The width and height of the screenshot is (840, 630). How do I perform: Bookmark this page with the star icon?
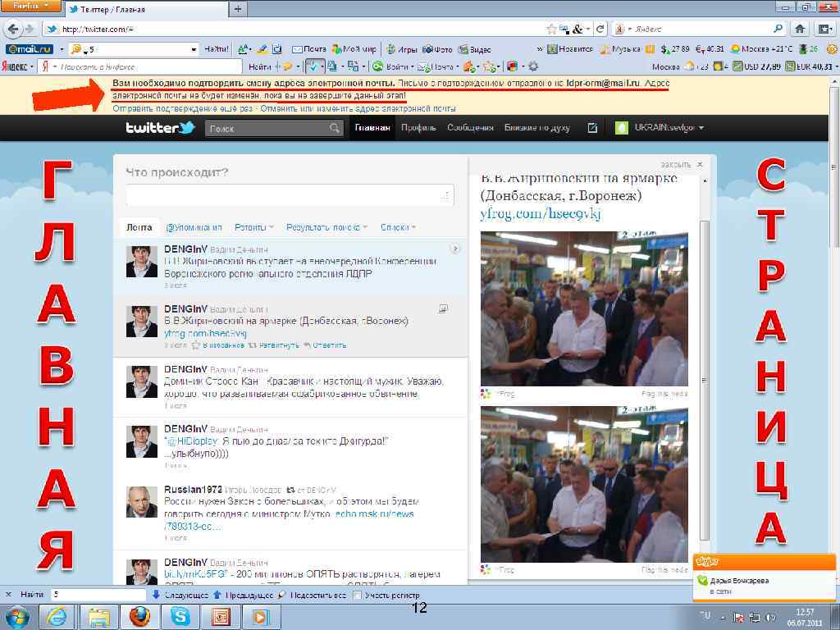click(x=552, y=29)
